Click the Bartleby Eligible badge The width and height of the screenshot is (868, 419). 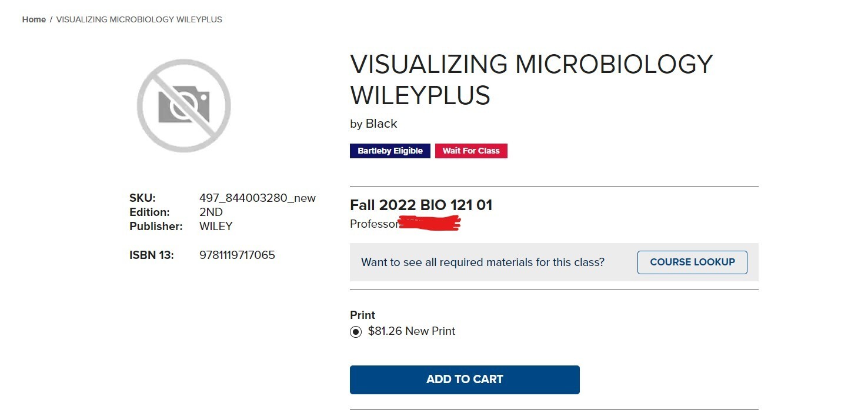click(x=390, y=151)
